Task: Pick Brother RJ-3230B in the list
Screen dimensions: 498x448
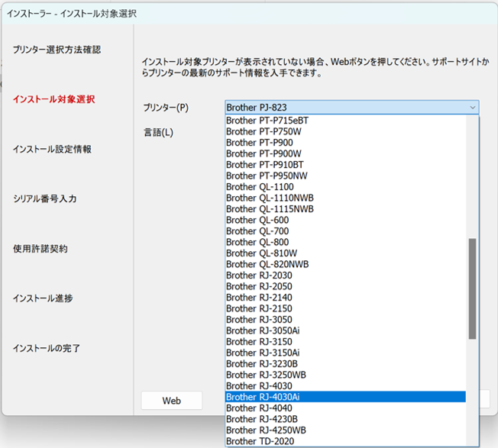Action: point(345,363)
